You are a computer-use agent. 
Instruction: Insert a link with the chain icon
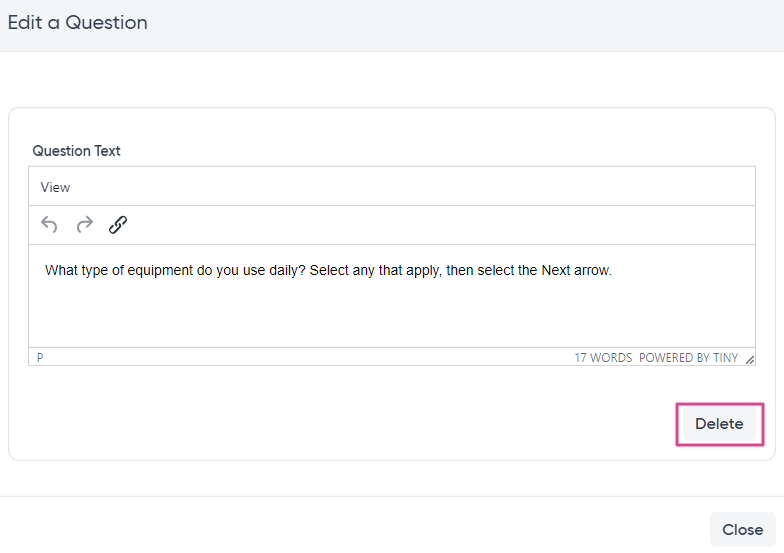pyautogui.click(x=118, y=224)
